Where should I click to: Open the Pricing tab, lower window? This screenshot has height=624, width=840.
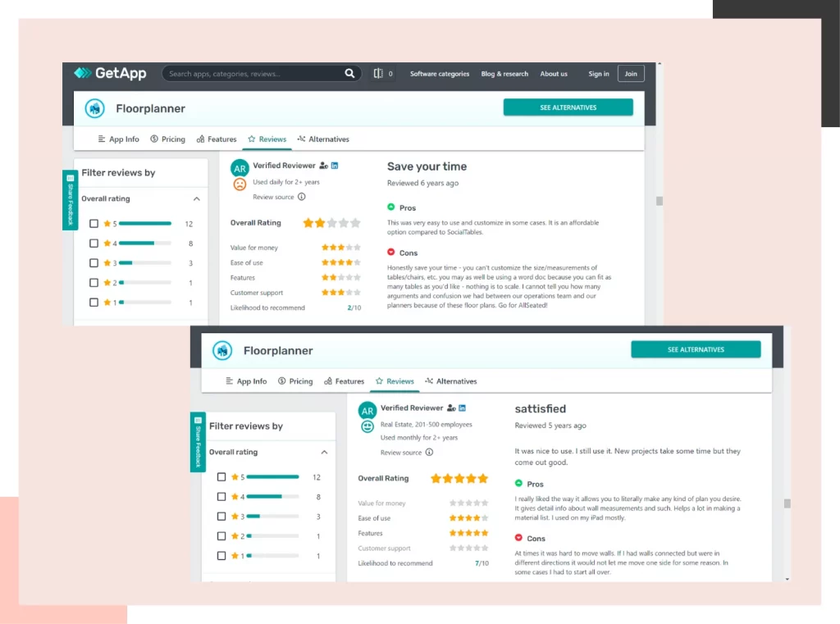[x=295, y=381]
